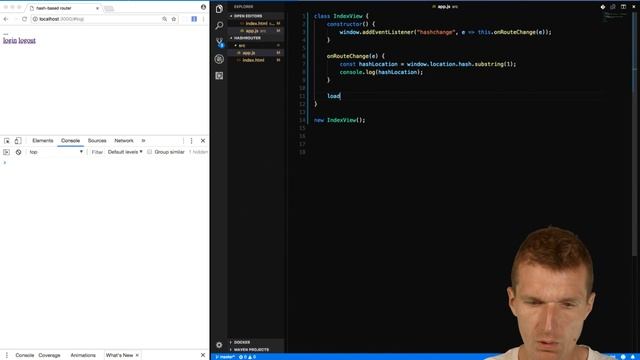Click the first diamond-shaped editor action icon

(602, 7)
